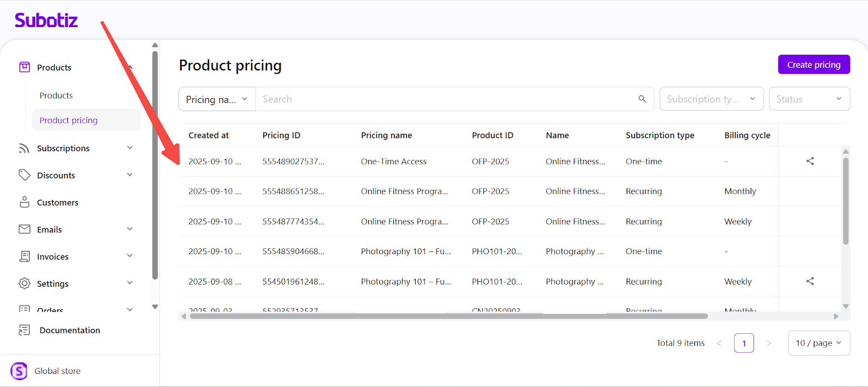This screenshot has height=387, width=868.
Task: Click the Create pricing button
Action: pos(814,64)
